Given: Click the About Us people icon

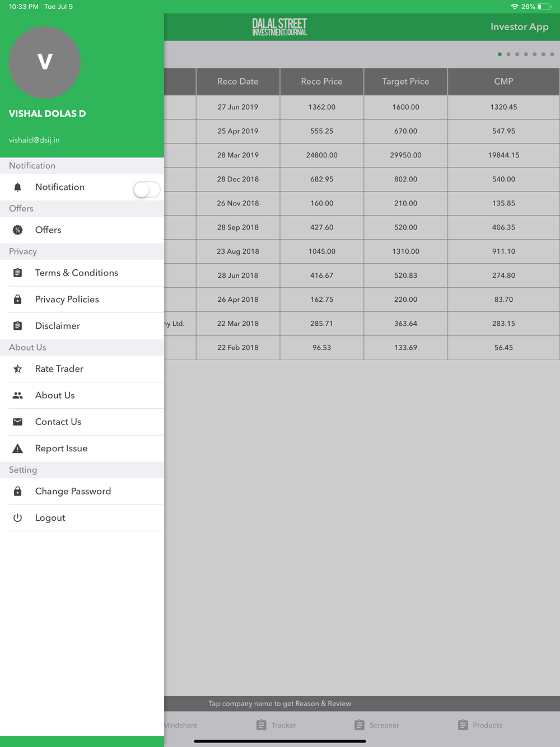Looking at the screenshot, I should [18, 395].
